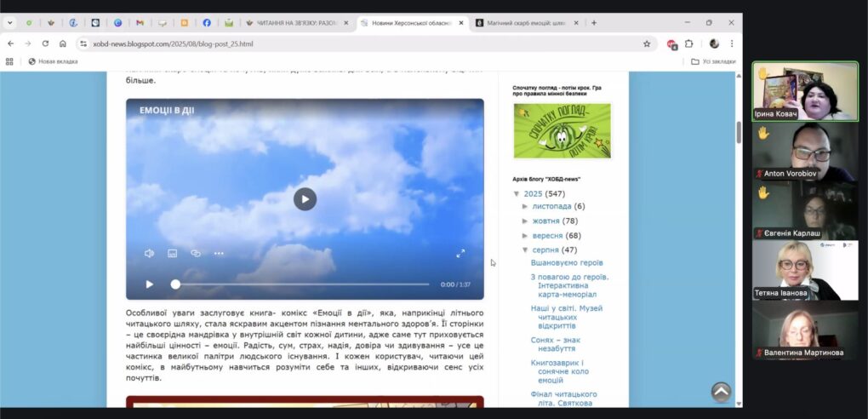Reload the page with the refresh icon
Viewport: 868px width, 419px height.
point(45,43)
